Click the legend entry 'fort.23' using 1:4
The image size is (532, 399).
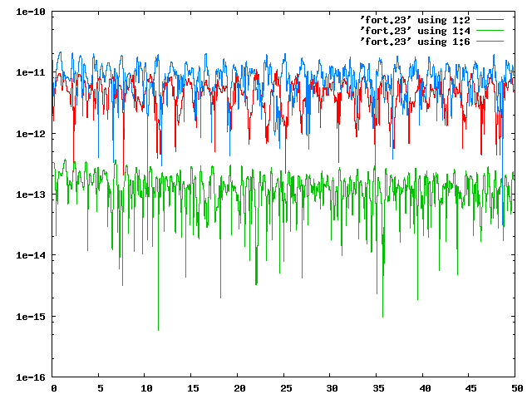coord(415,31)
